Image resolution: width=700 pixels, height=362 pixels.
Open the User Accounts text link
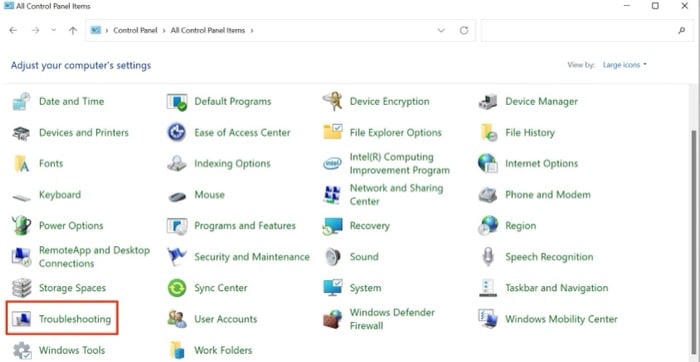225,319
